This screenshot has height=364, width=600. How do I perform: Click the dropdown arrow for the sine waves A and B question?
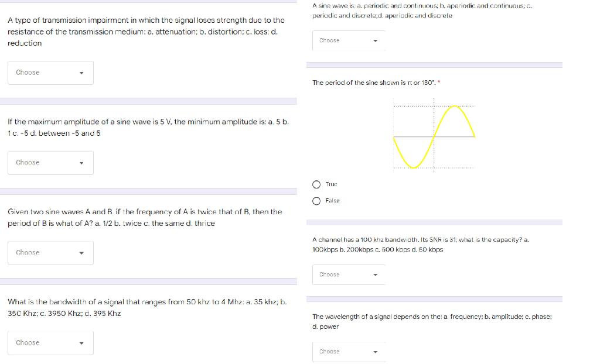click(81, 253)
